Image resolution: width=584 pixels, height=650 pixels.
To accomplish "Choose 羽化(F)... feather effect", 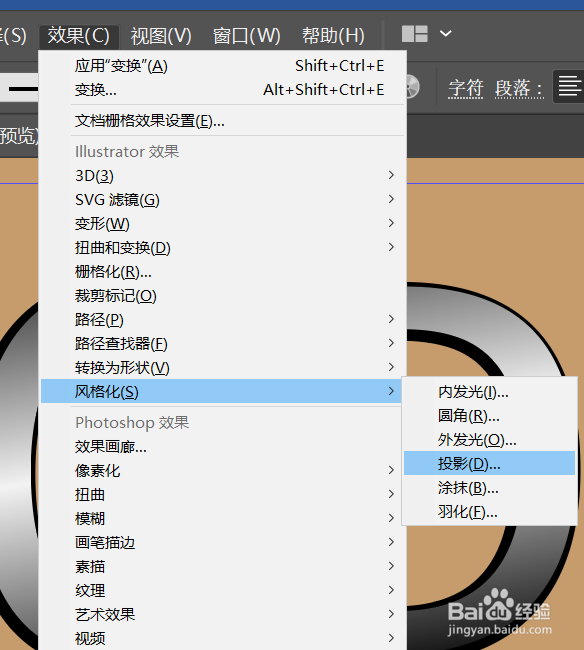I will (x=489, y=512).
